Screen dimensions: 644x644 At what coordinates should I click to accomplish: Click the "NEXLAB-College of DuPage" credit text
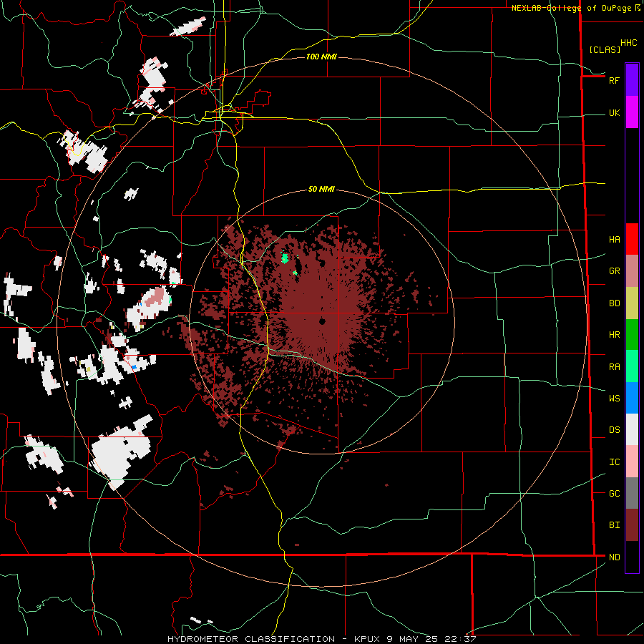click(x=571, y=8)
